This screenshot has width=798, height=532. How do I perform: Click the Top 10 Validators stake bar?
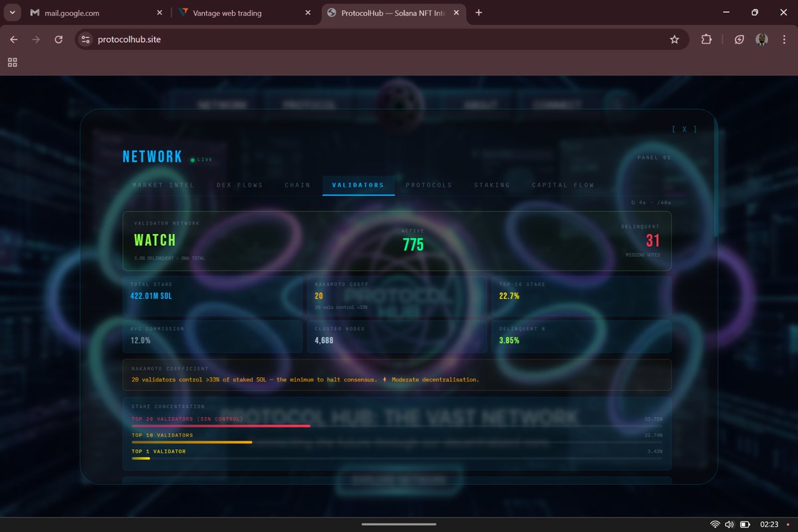[397, 442]
